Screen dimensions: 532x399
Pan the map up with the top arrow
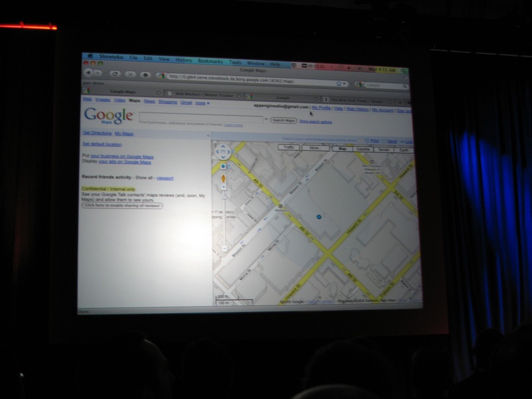coord(223,146)
